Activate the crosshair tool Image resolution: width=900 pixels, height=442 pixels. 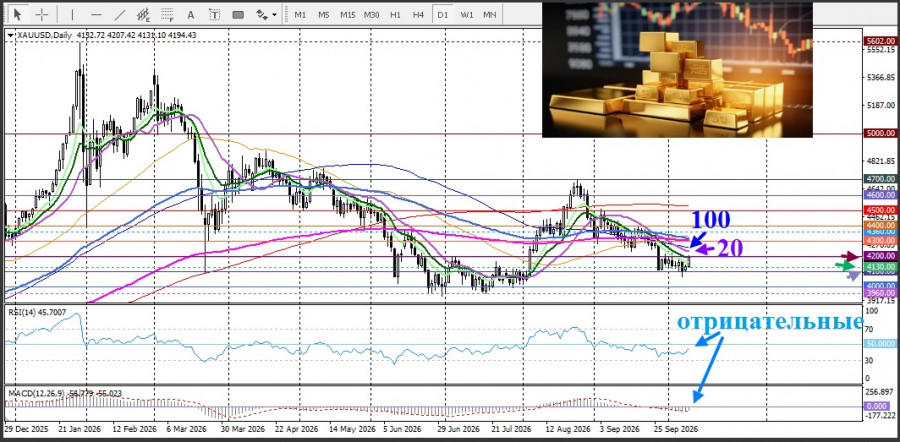pos(42,14)
